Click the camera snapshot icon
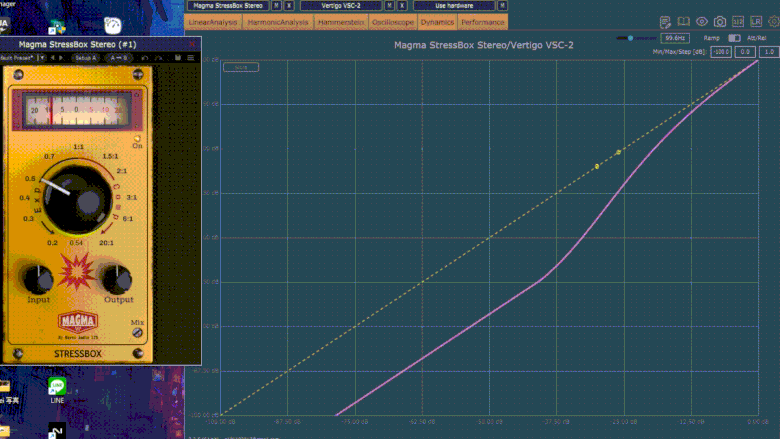Screen dimensions: 780x439 point(719,21)
